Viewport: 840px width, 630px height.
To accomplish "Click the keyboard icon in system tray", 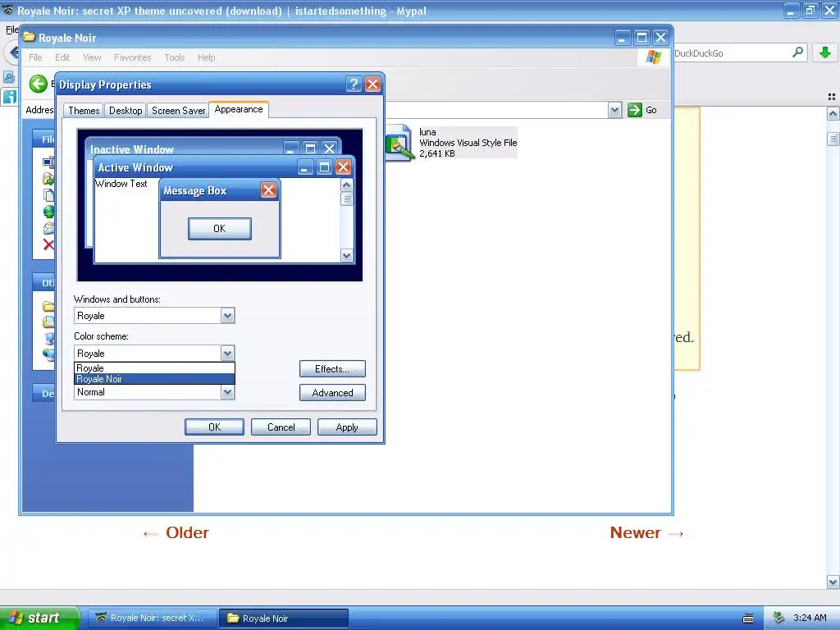I will click(x=748, y=619).
